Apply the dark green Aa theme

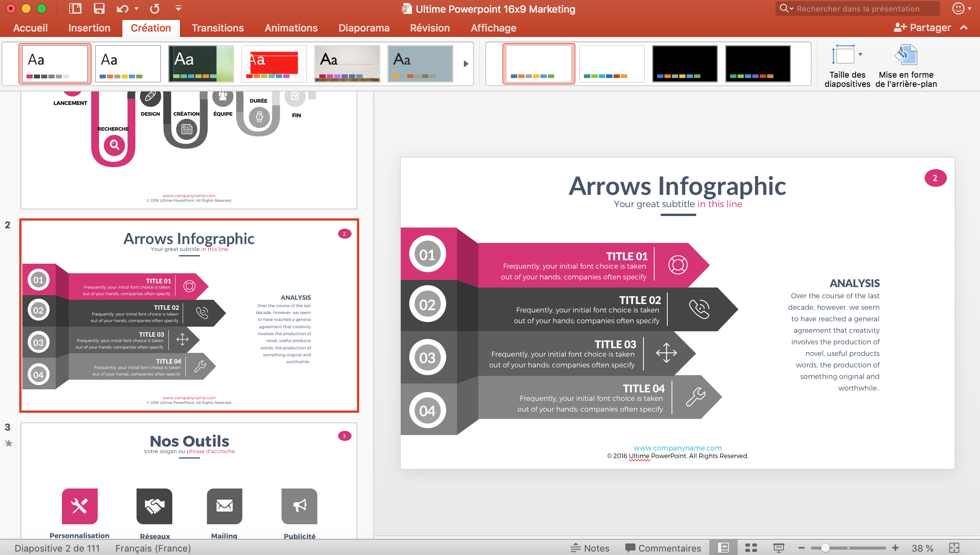[201, 63]
